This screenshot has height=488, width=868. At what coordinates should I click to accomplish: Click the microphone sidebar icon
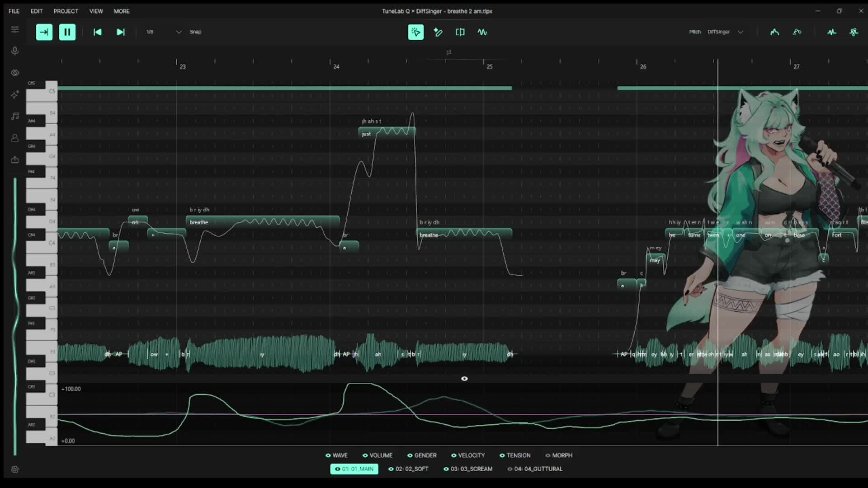point(15,51)
